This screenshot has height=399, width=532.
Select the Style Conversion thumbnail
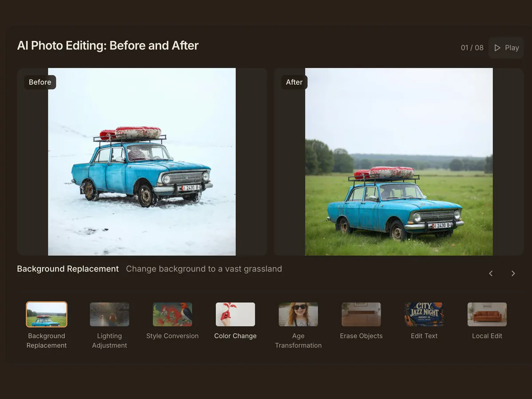coord(172,314)
